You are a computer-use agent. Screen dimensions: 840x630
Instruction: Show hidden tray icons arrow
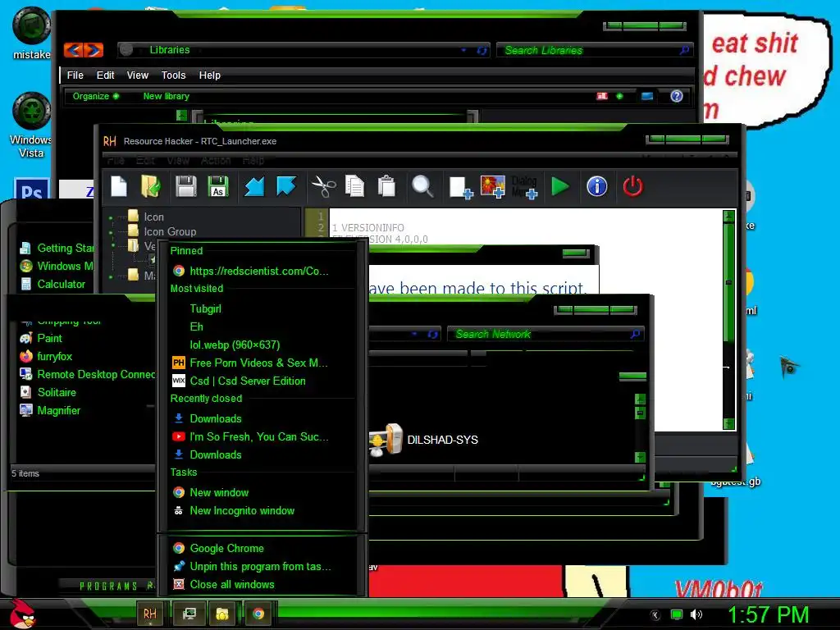click(655, 615)
